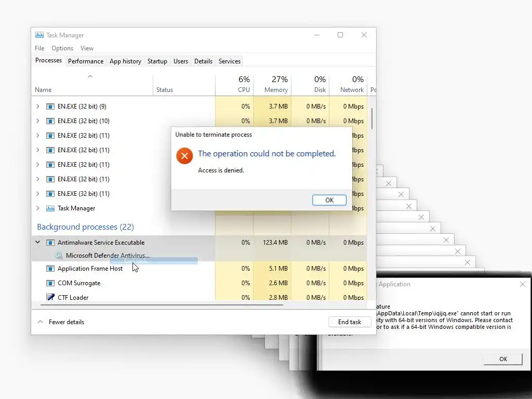Click the Background processes (22) heading
This screenshot has height=399, width=532.
point(86,227)
